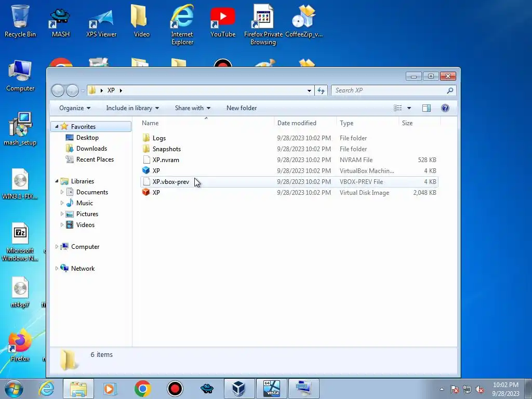Image resolution: width=532 pixels, height=399 pixels.
Task: Click the muted volume tray icon
Action: 480,389
